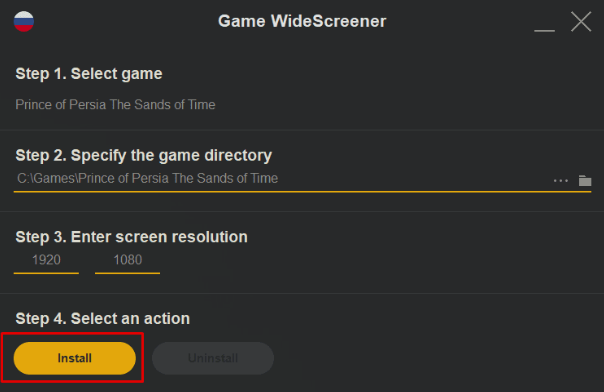Click the yellow underline below the 1080 value
604x392 pixels.
[128, 273]
